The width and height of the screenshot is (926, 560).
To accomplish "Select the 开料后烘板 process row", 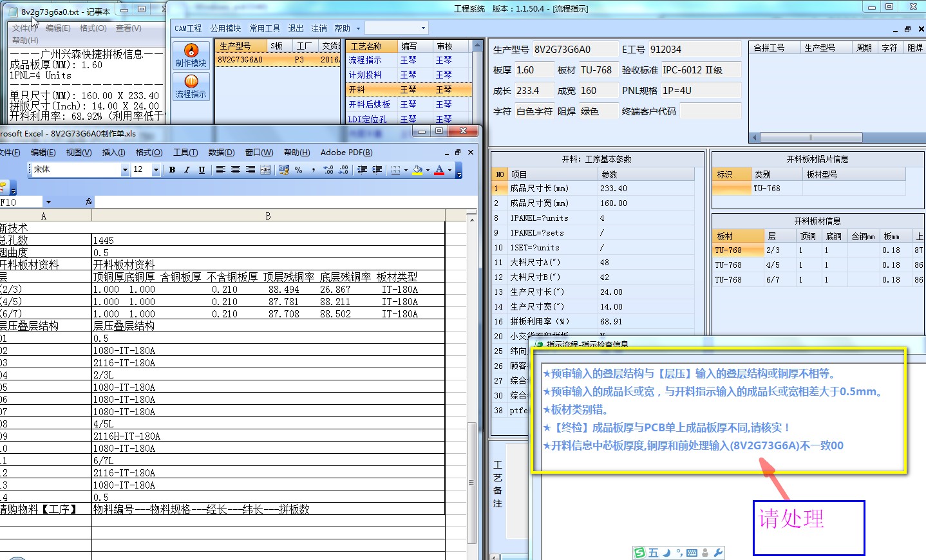I will [409, 104].
